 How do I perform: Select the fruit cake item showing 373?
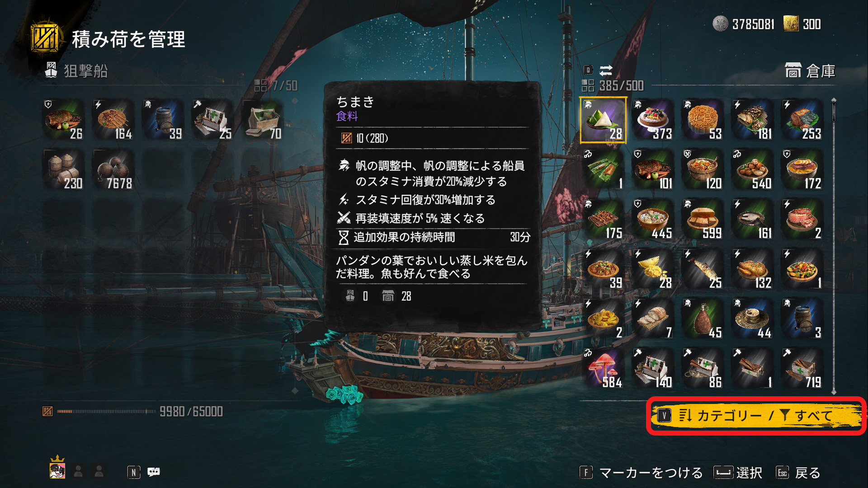pos(653,120)
